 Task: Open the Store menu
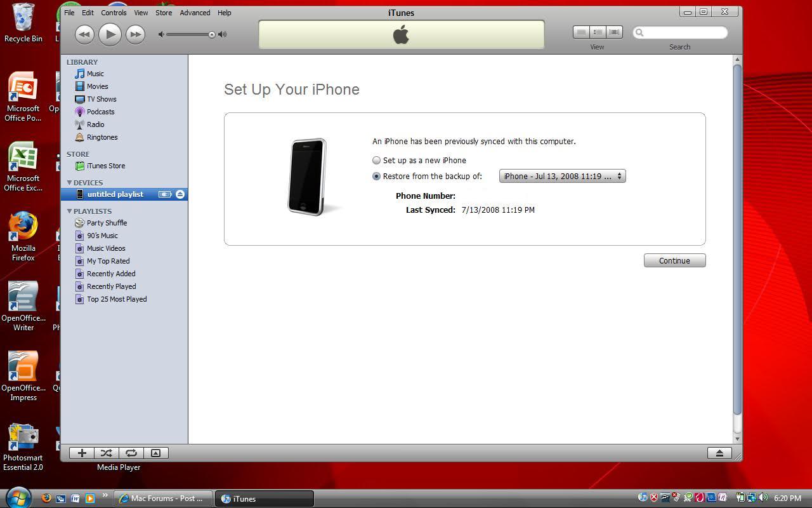point(164,13)
